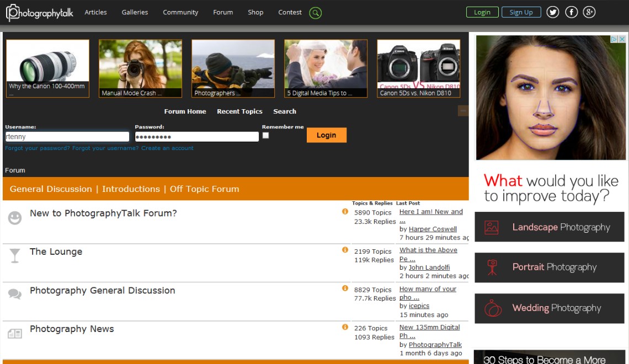View PhotographyTalk poster profile link

(435, 345)
